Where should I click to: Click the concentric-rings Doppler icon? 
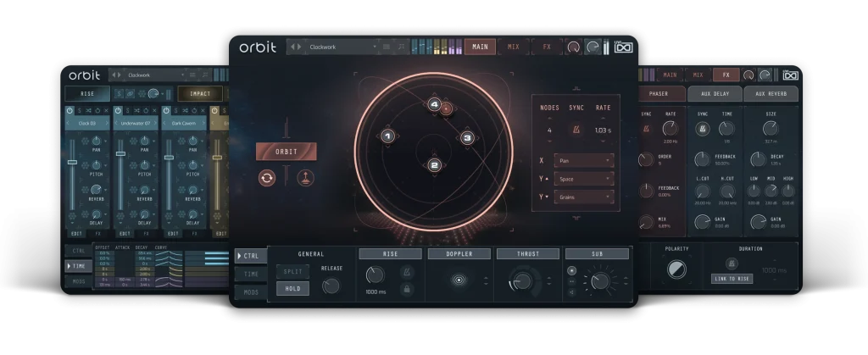pyautogui.click(x=461, y=280)
